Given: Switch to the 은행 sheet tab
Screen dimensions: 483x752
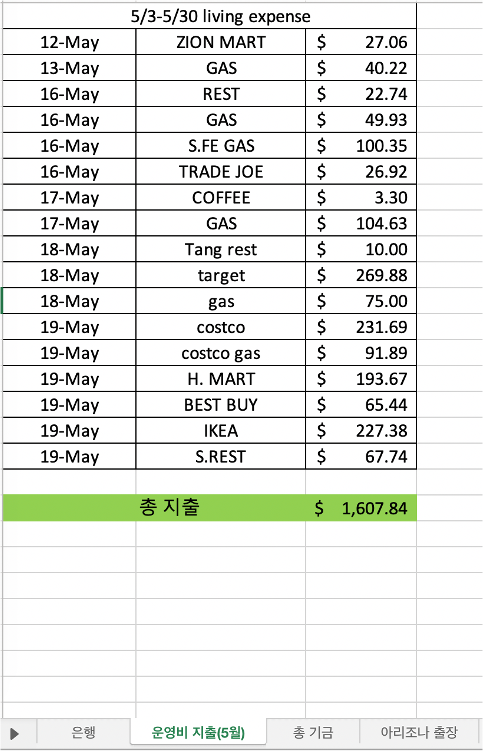Looking at the screenshot, I should pyautogui.click(x=83, y=732).
